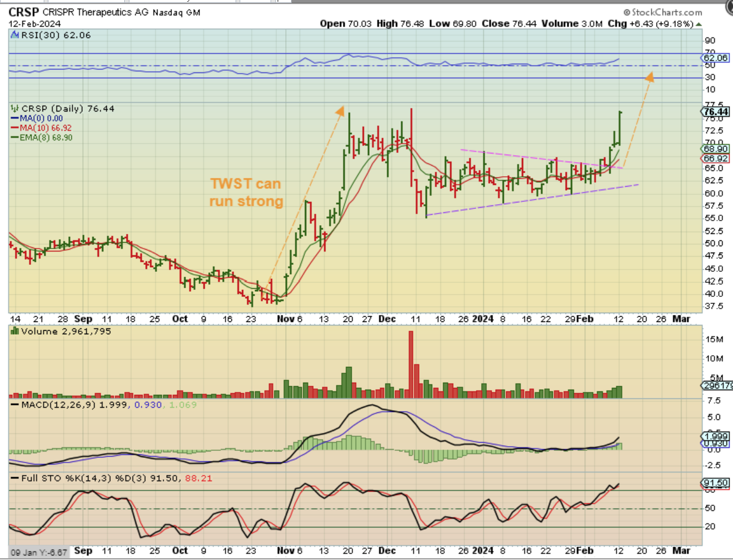Click the CRSP ticker symbol title
Screen dimensions: 733x560
(x=23, y=12)
